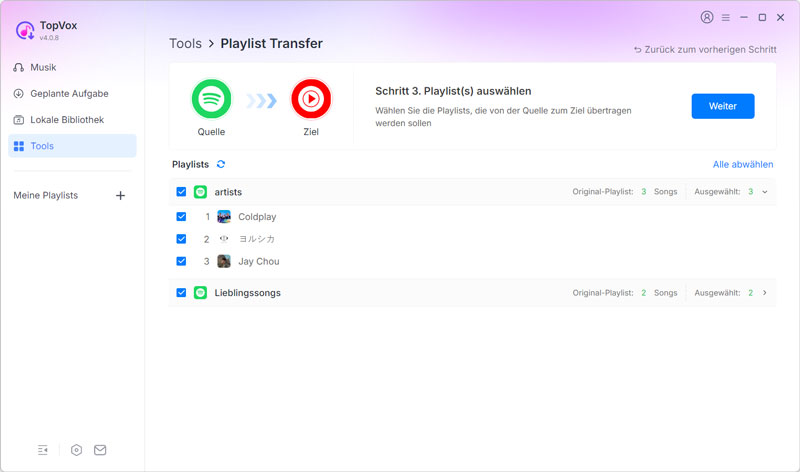Add a new playlist with plus icon
This screenshot has width=800, height=472.
[120, 195]
